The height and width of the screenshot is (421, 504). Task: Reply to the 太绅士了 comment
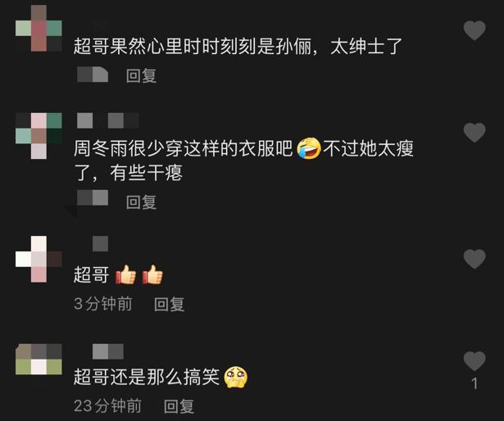pyautogui.click(x=142, y=76)
